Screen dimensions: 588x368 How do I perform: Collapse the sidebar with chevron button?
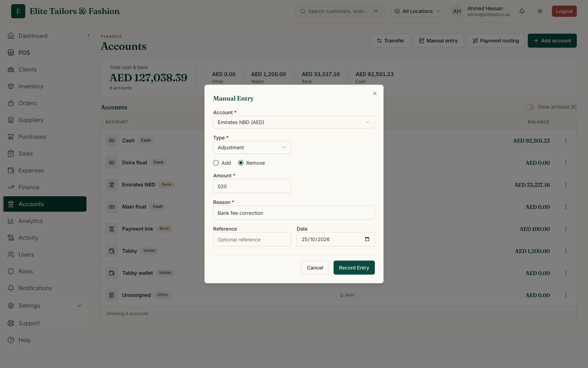pyautogui.click(x=89, y=35)
